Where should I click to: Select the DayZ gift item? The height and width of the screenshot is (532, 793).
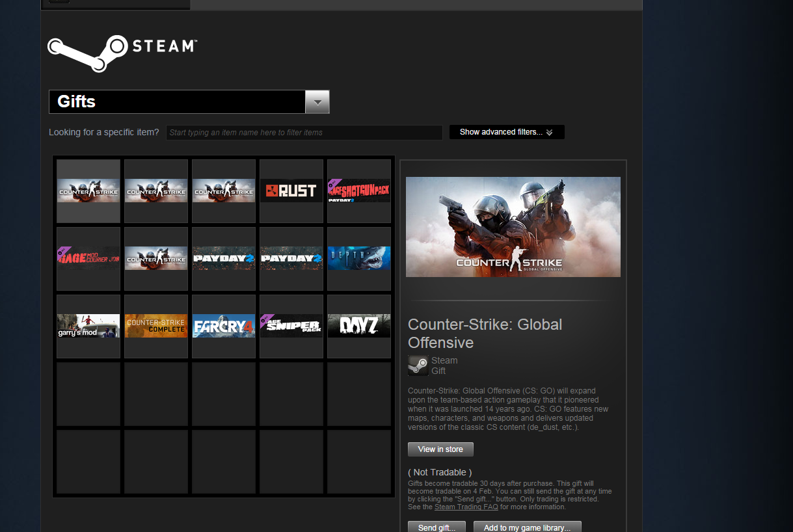click(x=359, y=326)
